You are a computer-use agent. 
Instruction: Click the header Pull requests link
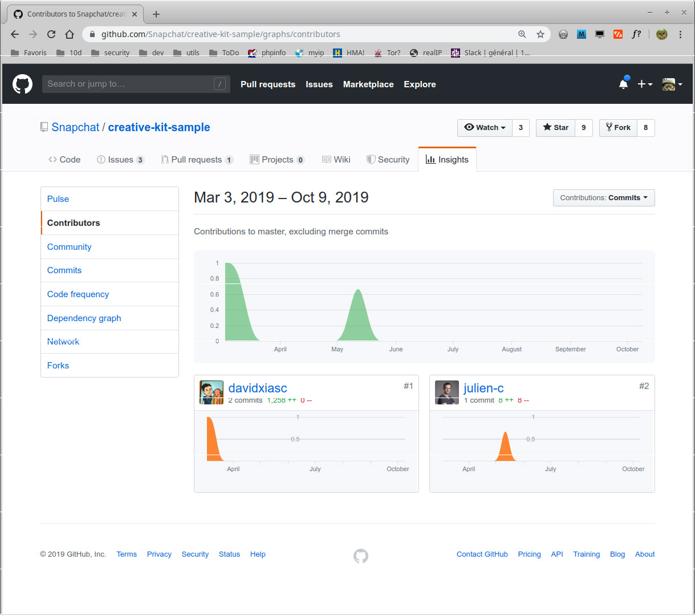[268, 84]
